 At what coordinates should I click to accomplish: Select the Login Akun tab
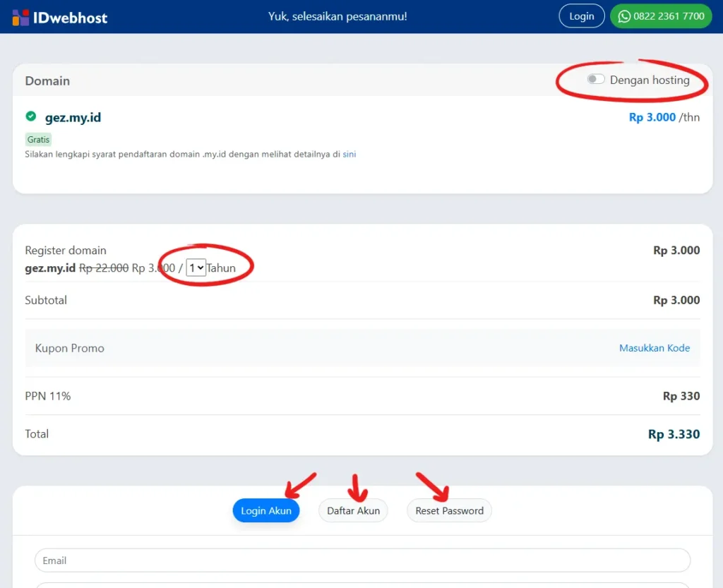(266, 510)
